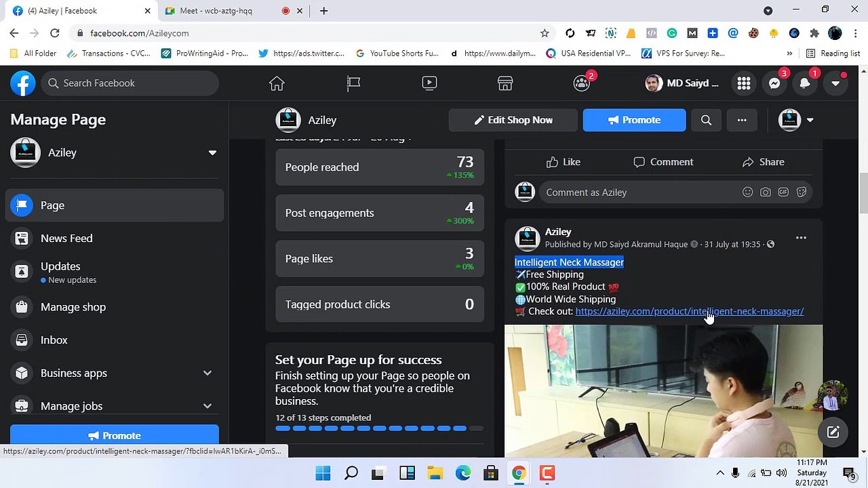Go back in browser
Viewport: 868px width, 488px height.
(14, 33)
